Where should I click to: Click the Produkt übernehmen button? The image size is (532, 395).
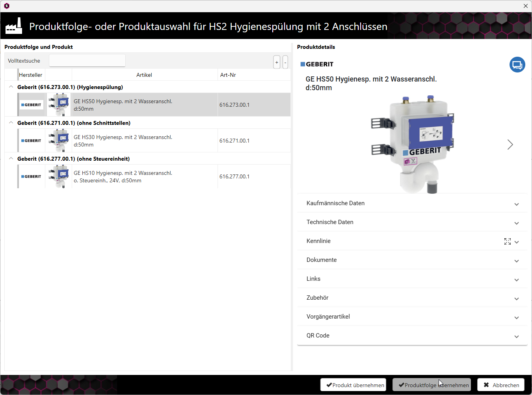353,385
